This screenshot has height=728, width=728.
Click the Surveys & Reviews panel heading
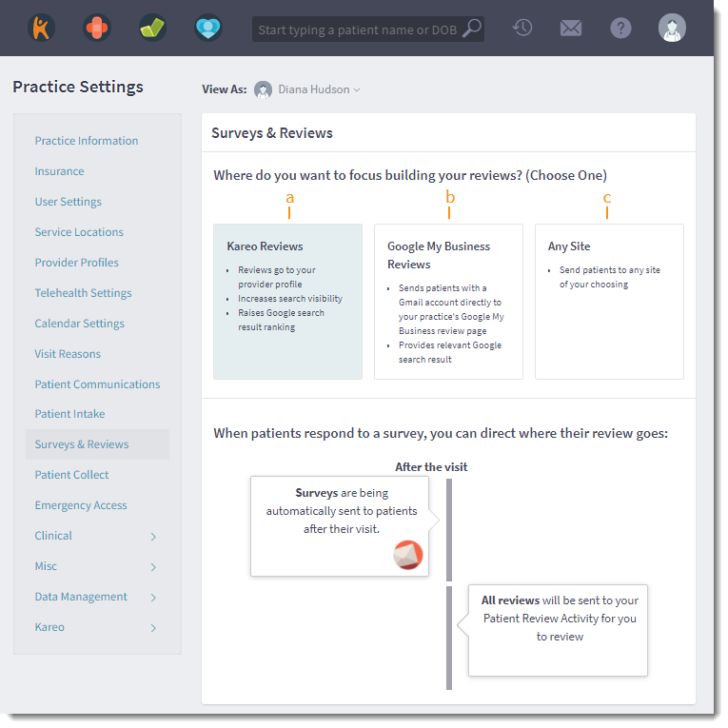(x=272, y=133)
